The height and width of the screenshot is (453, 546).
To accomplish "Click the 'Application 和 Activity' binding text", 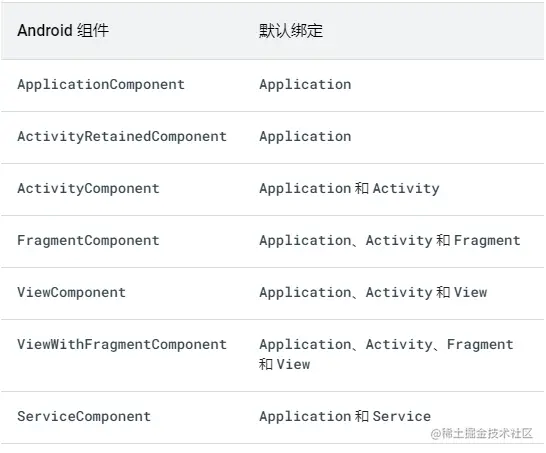I will (349, 189).
